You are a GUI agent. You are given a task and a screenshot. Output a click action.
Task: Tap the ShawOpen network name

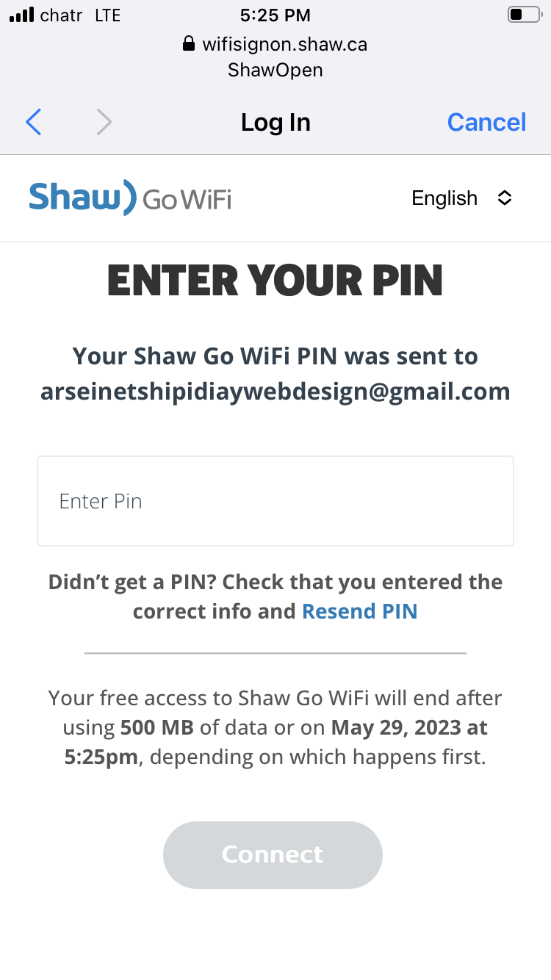[275, 70]
